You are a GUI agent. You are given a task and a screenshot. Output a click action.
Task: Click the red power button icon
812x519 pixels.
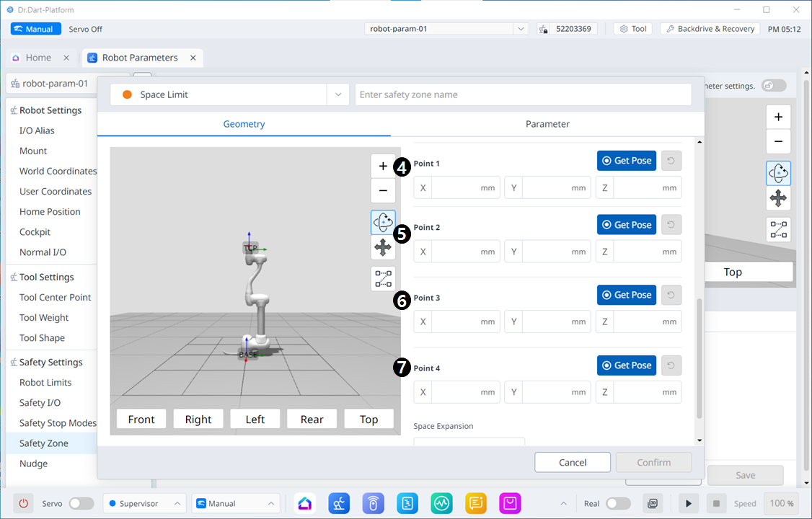click(x=24, y=503)
